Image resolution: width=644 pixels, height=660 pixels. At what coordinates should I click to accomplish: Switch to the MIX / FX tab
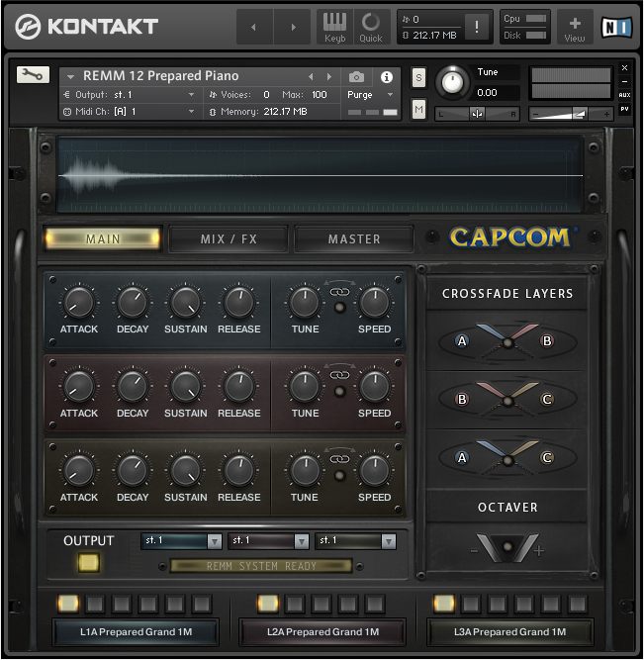229,239
